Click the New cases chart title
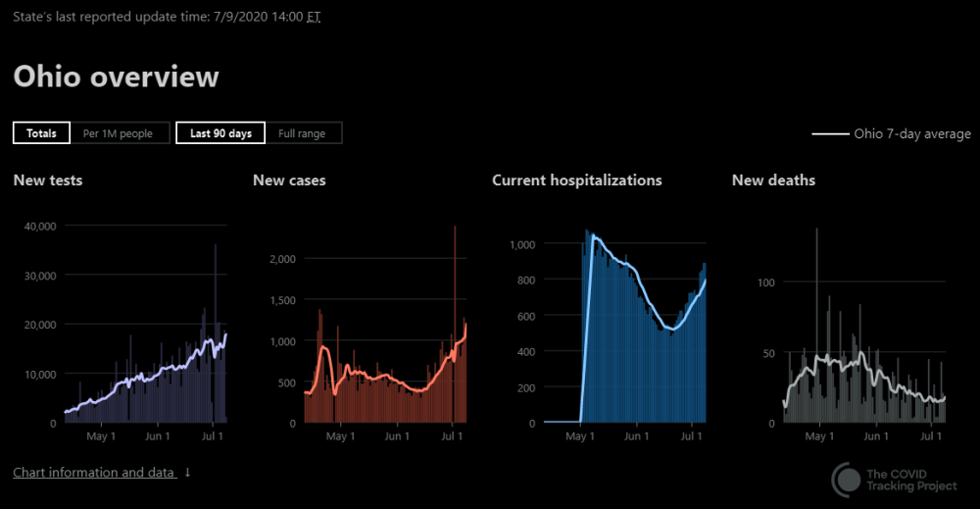The width and height of the screenshot is (980, 509). pyautogui.click(x=289, y=180)
